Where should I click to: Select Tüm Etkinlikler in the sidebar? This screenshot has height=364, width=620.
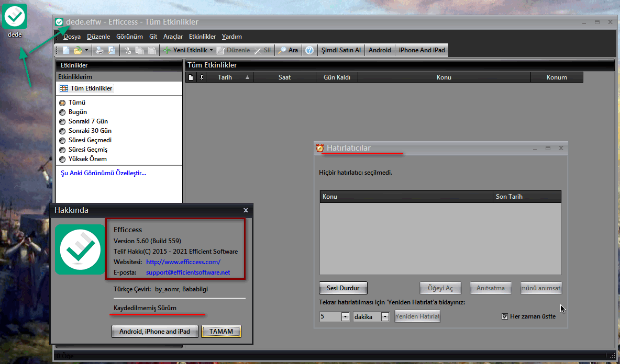[x=86, y=88]
